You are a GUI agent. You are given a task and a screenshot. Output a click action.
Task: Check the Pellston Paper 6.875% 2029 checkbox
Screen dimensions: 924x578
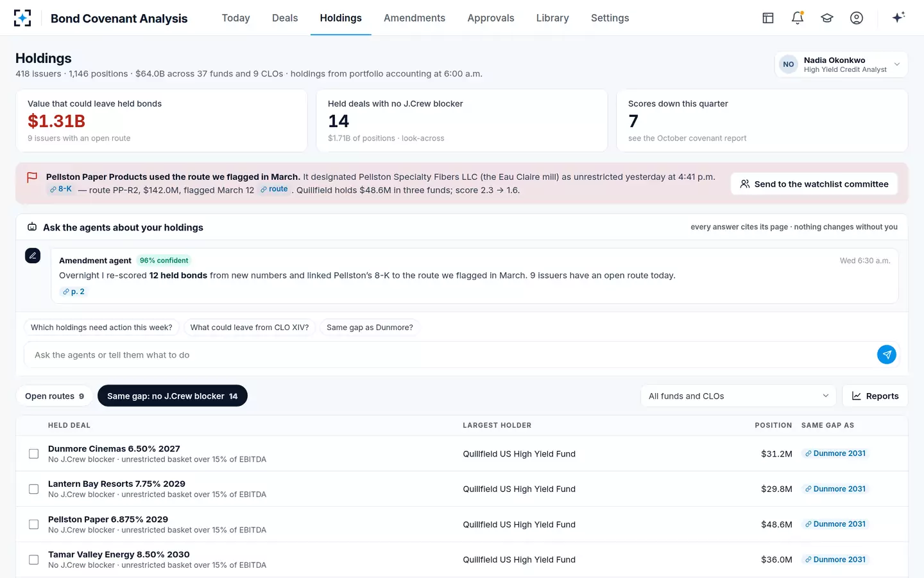pos(33,525)
